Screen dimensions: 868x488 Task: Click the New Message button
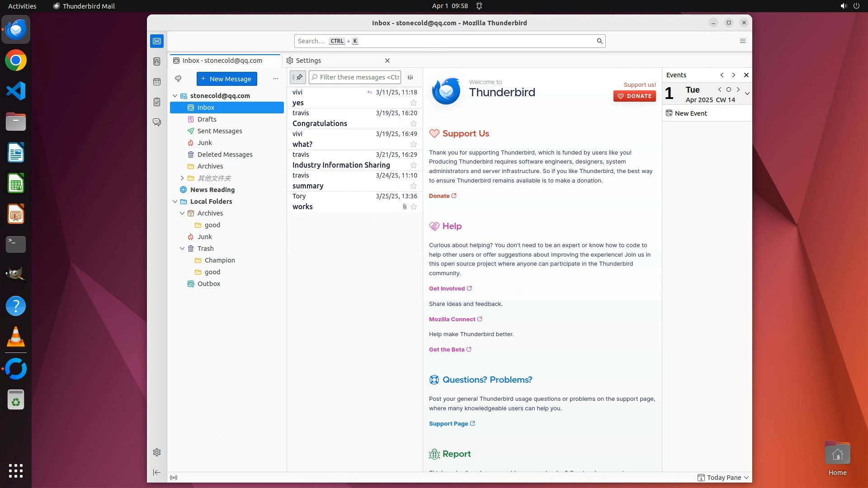(226, 79)
